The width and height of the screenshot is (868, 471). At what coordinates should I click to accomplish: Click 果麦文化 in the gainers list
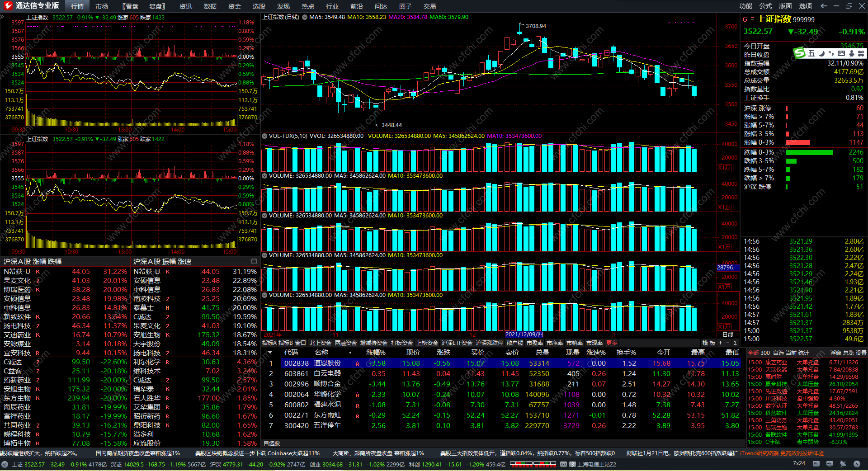17,281
